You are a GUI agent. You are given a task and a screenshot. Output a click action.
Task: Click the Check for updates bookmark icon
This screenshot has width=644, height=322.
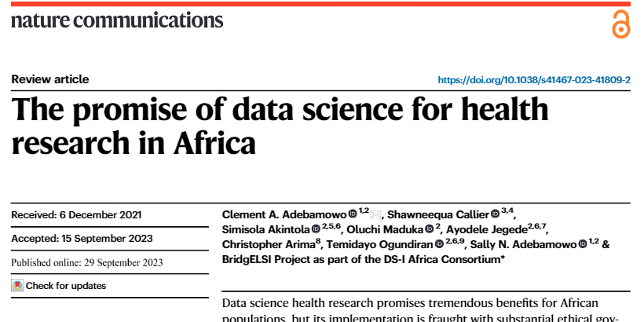(17, 286)
